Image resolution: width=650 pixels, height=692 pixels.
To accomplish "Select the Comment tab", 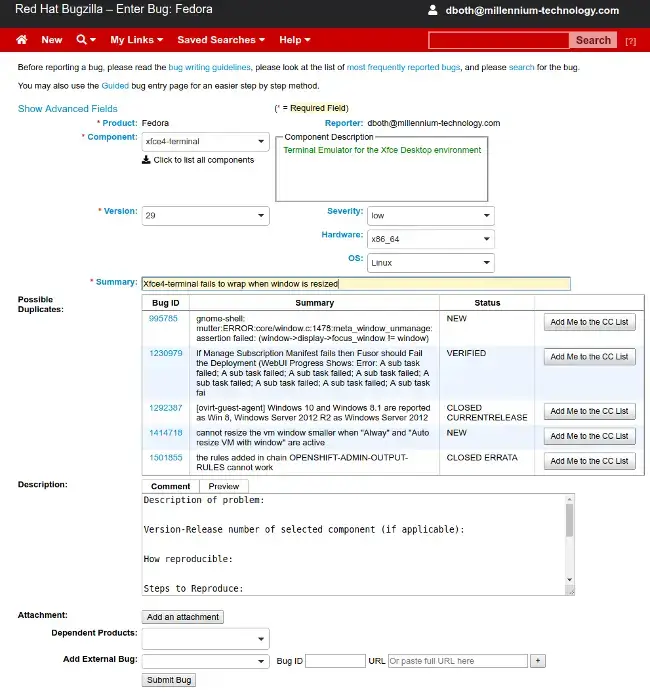I will pos(170,486).
